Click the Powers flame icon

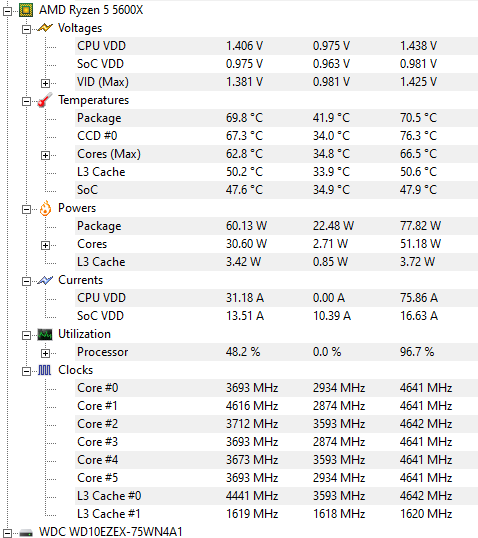pyautogui.click(x=45, y=208)
